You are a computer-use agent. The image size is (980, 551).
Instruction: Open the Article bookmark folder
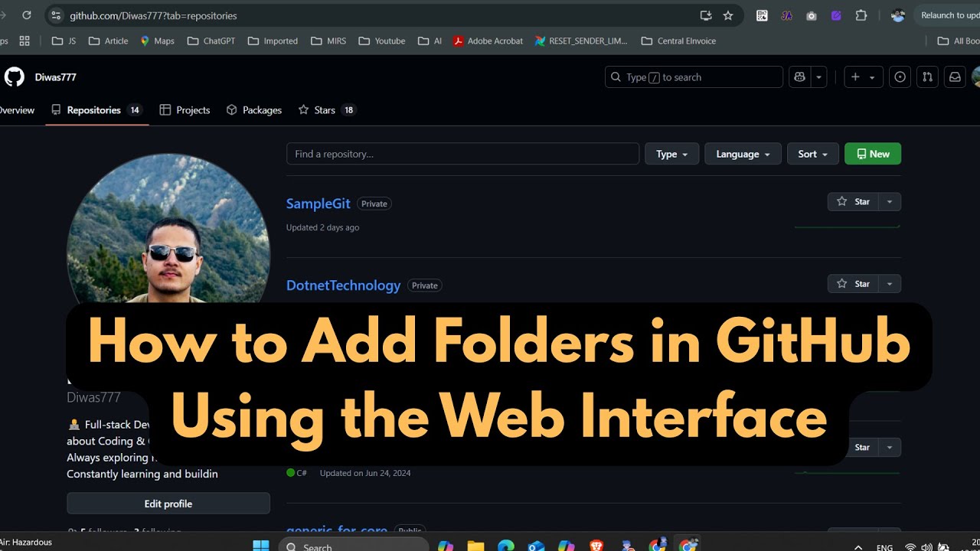pos(108,41)
